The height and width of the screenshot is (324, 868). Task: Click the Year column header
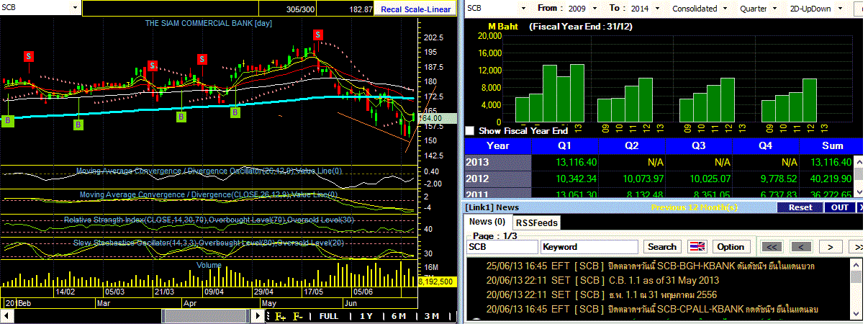pos(498,145)
